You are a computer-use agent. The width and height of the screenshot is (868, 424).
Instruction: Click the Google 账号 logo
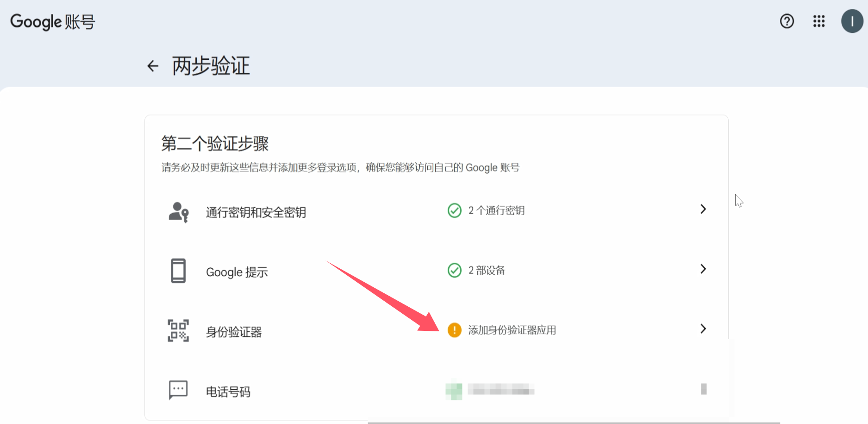[53, 22]
